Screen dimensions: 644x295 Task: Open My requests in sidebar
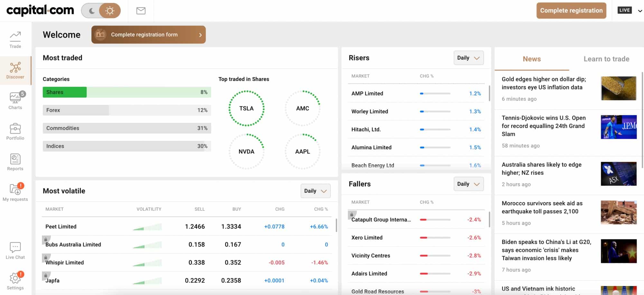[15, 192]
